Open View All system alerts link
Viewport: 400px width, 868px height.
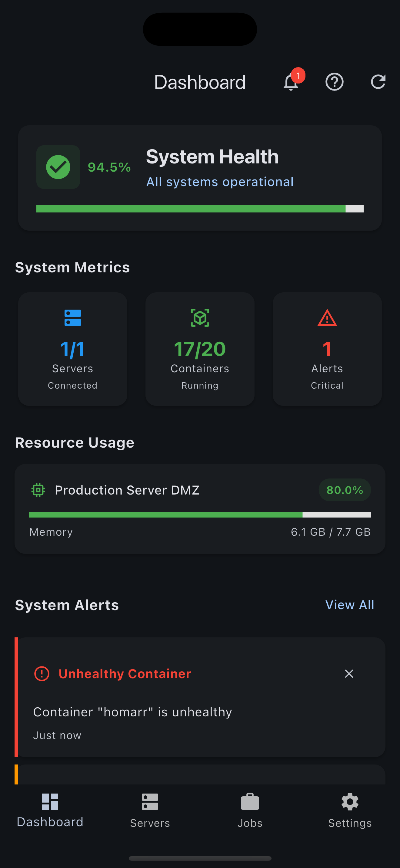(x=349, y=605)
